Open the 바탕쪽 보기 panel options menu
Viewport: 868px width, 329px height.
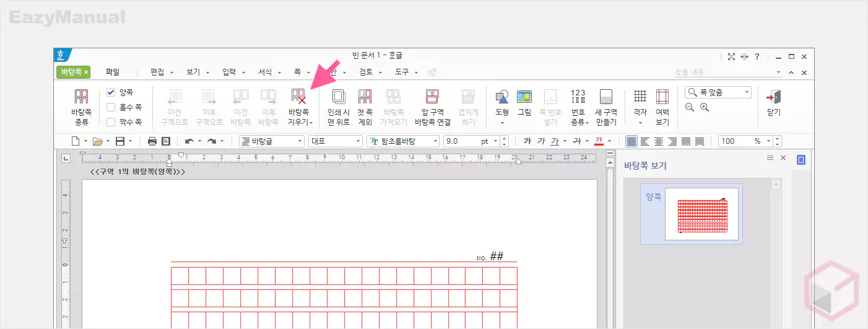770,158
